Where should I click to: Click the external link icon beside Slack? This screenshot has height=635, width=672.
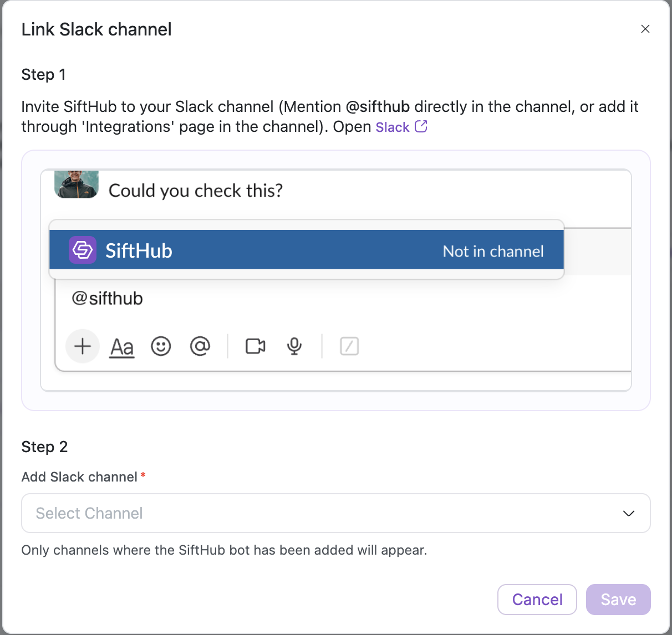(x=421, y=127)
